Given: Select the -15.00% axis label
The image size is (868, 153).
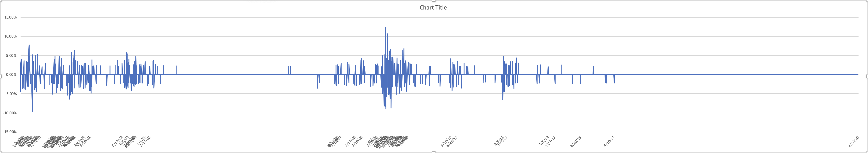Looking at the screenshot, I should pos(9,132).
